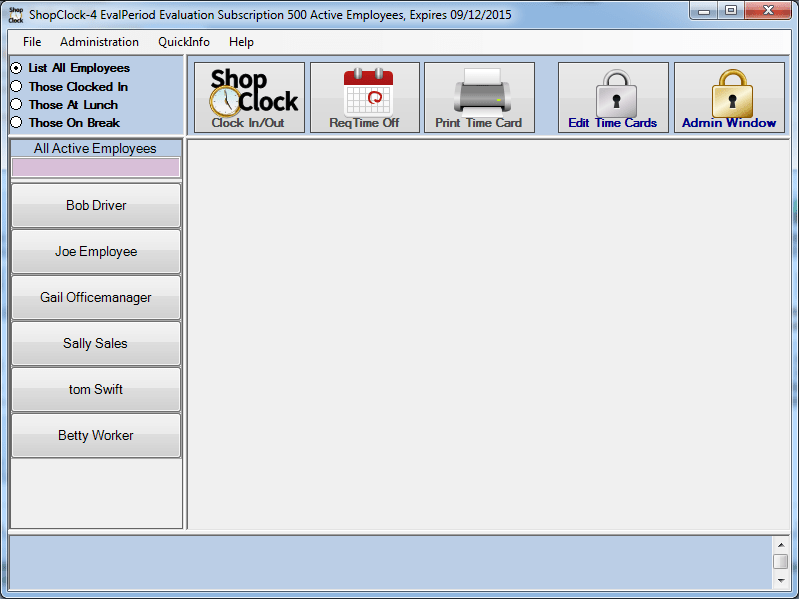This screenshot has width=799, height=599.
Task: Click the All Active Employees header
Action: pos(96,148)
